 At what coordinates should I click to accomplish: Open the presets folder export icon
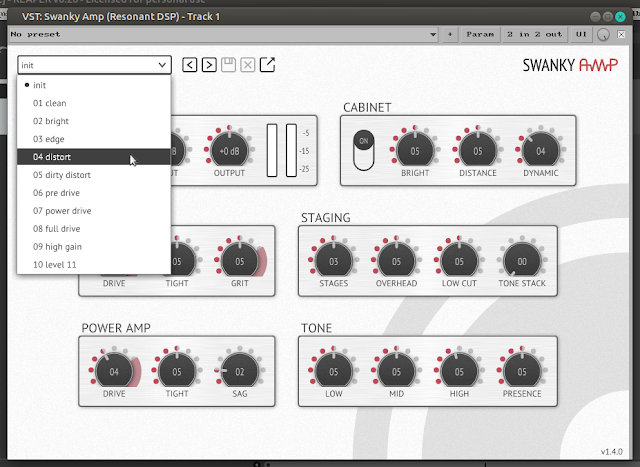click(267, 64)
